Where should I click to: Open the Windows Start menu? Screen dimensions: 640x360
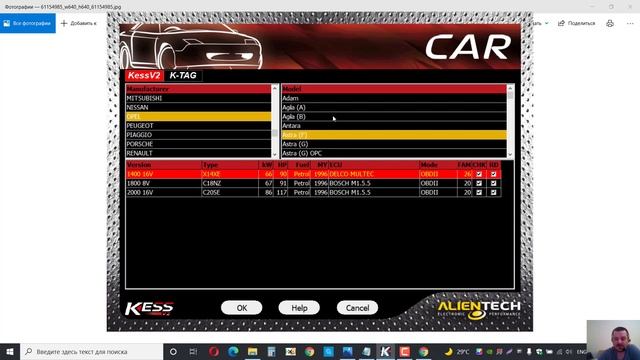click(x=10, y=351)
